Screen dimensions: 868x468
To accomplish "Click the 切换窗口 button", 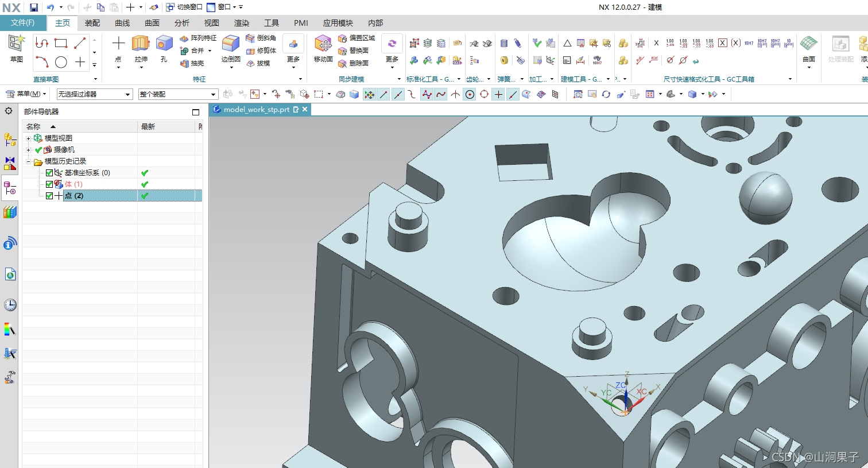I will click(184, 7).
